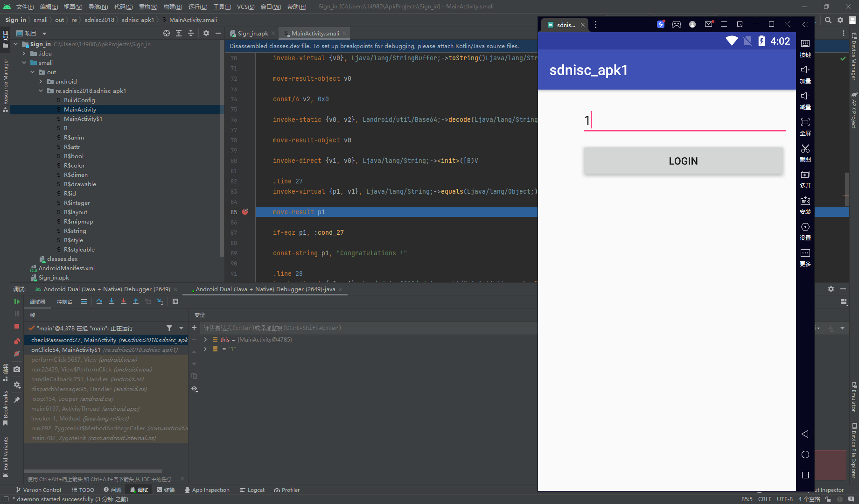
Task: Click the Step Into blue arrow icon
Action: (112, 302)
